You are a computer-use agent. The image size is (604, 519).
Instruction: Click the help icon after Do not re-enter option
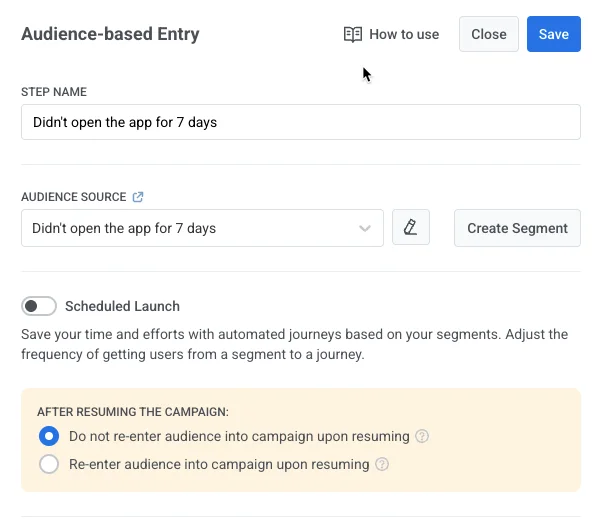tap(422, 436)
